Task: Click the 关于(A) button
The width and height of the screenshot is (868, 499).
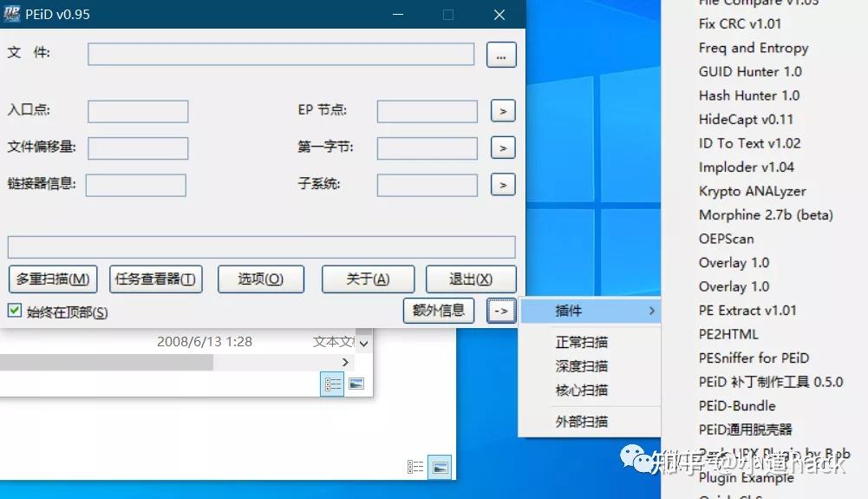Action: [x=369, y=279]
